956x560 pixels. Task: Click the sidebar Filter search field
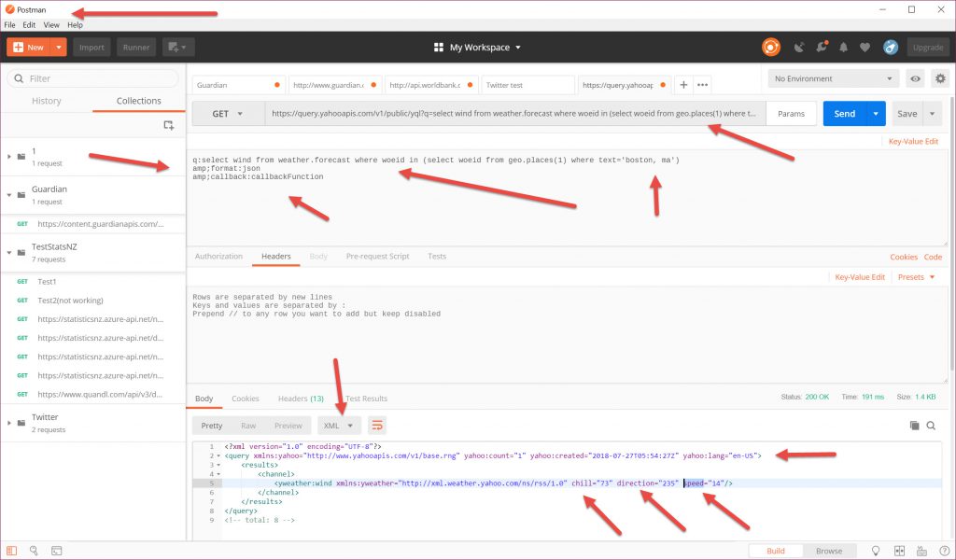[93, 79]
